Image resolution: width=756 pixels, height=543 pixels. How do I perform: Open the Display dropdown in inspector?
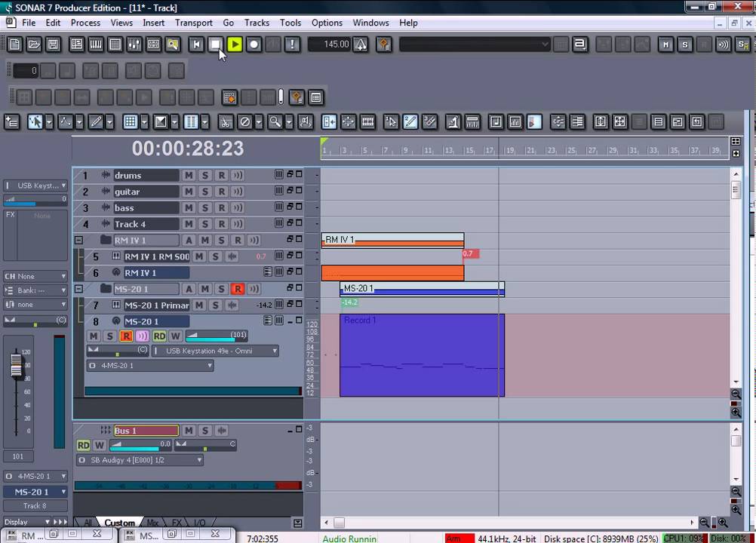27,522
